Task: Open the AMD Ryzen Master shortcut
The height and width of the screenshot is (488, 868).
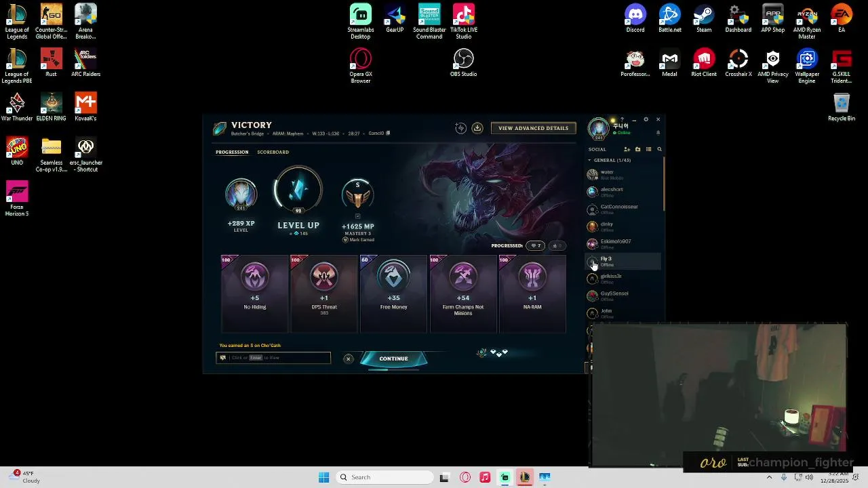Action: (x=807, y=22)
